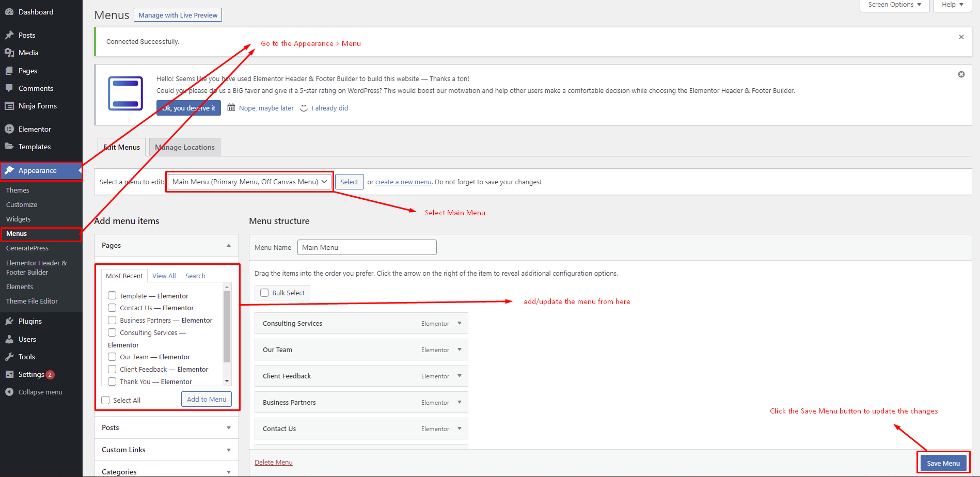The height and width of the screenshot is (477, 980).
Task: Click the create a new menu link
Action: click(x=403, y=182)
